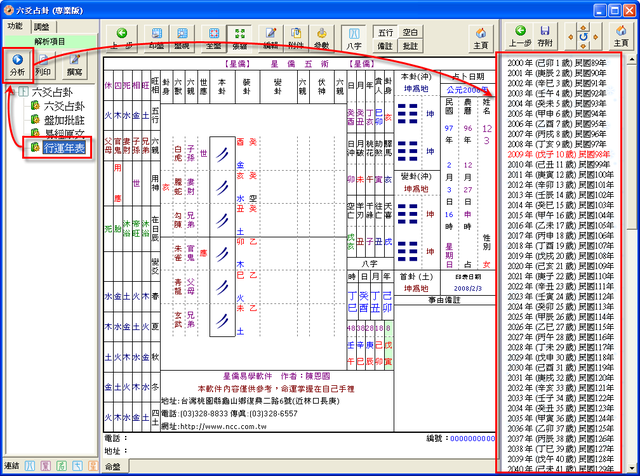Select the 2008 年 (丁亥 9 歲) row
Screen dimensions: 640x476
point(557,144)
